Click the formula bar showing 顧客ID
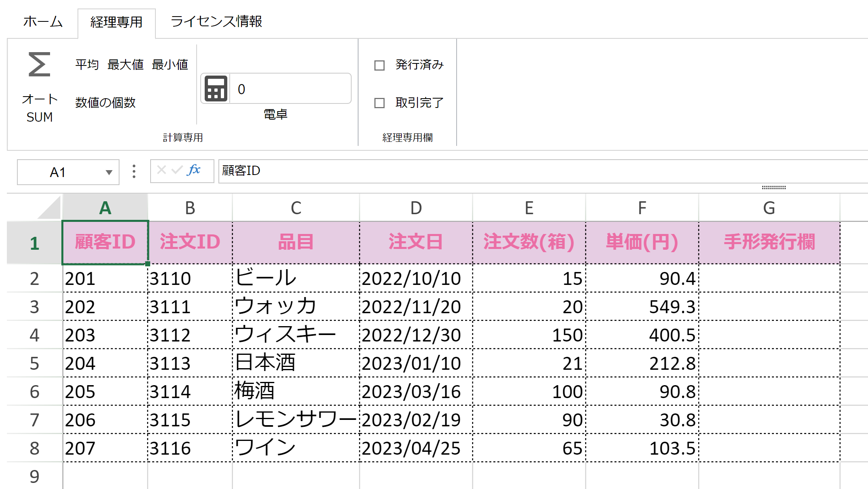Viewport: 868px width, 489px height. point(543,171)
